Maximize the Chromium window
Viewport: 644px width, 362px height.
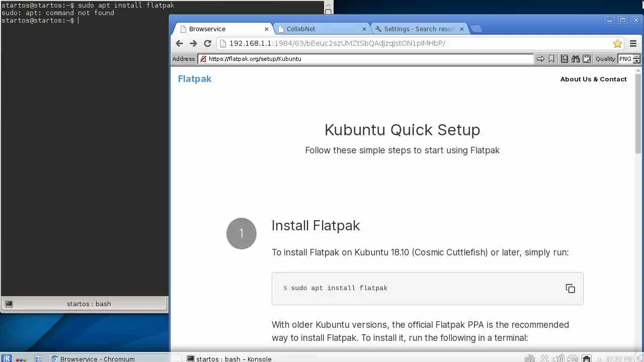[x=622, y=20]
